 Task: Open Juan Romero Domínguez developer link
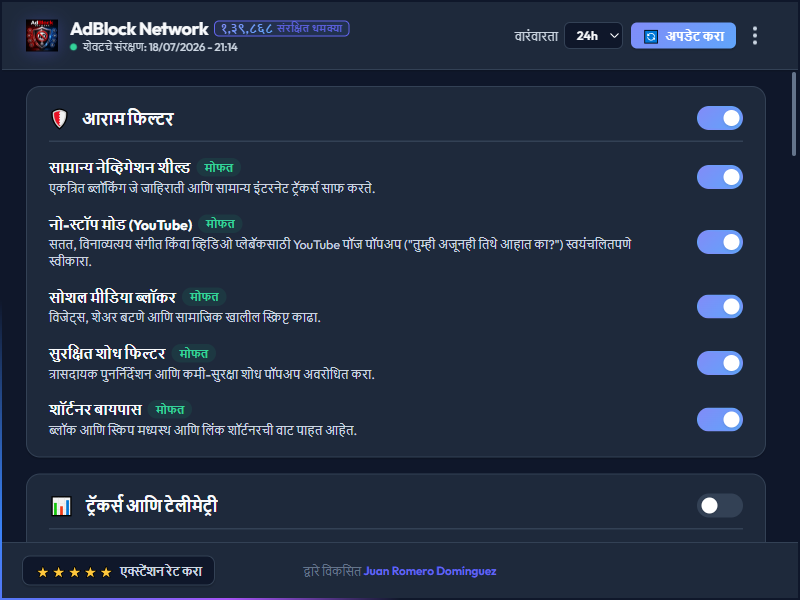[x=430, y=571]
